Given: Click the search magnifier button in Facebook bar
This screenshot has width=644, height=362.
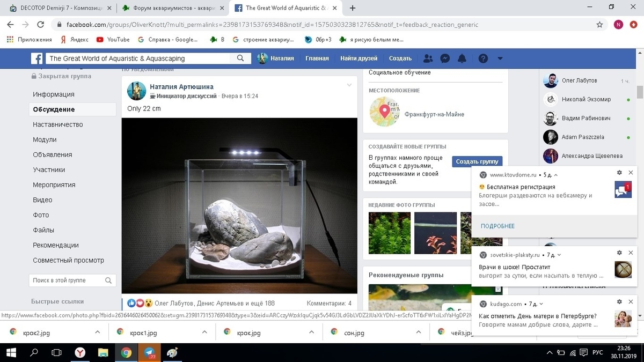Looking at the screenshot, I should (x=241, y=58).
